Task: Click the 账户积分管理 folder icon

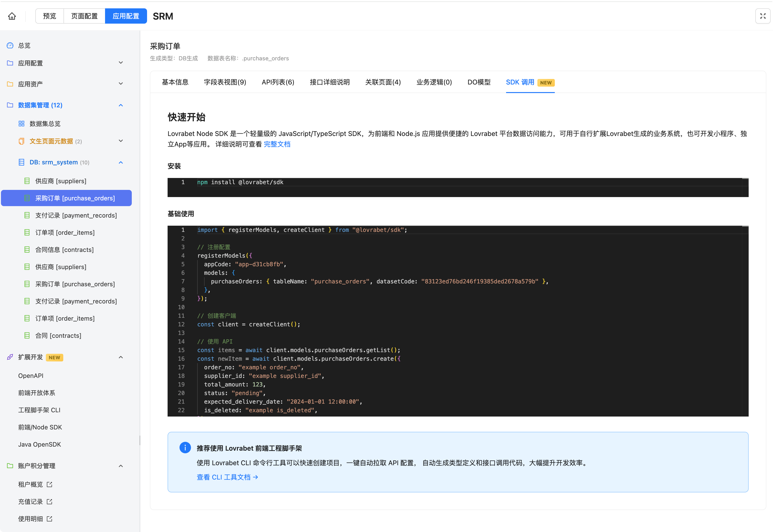Action: point(10,466)
